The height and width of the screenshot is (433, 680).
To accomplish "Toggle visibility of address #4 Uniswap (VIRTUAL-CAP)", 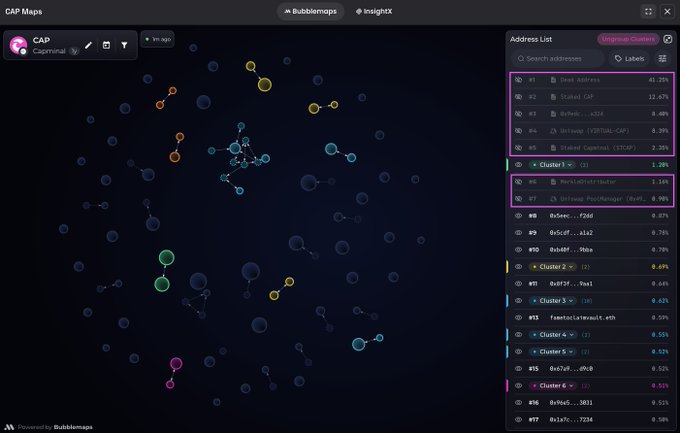I will (x=518, y=131).
